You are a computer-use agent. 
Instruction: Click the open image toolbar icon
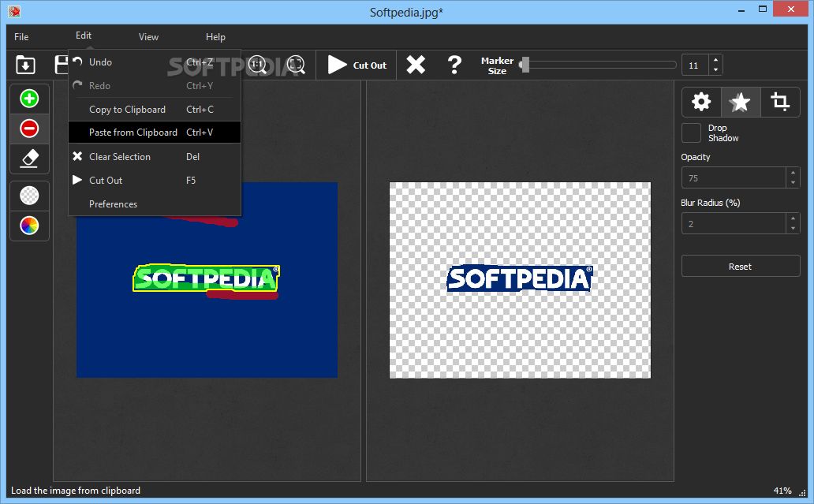click(25, 65)
